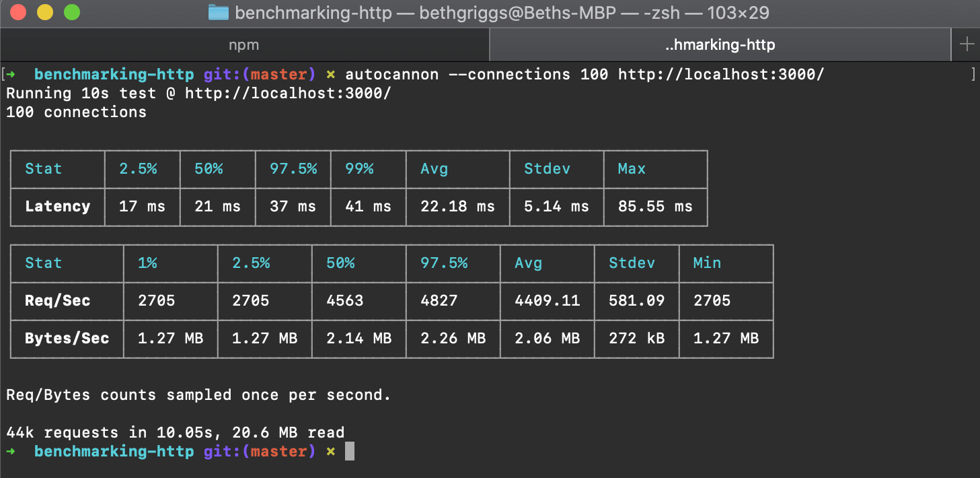Open a new terminal tab with the plus button
The width and height of the screenshot is (980, 478).
coord(967,44)
